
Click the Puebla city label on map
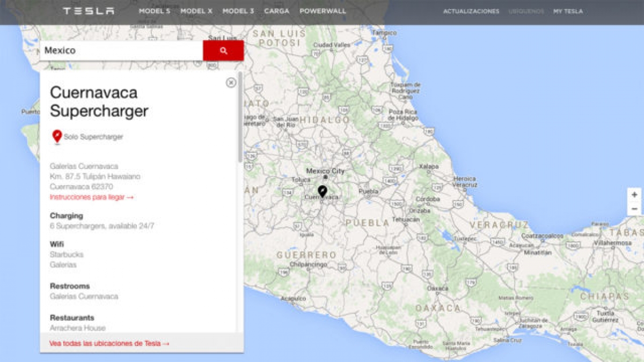point(368,191)
